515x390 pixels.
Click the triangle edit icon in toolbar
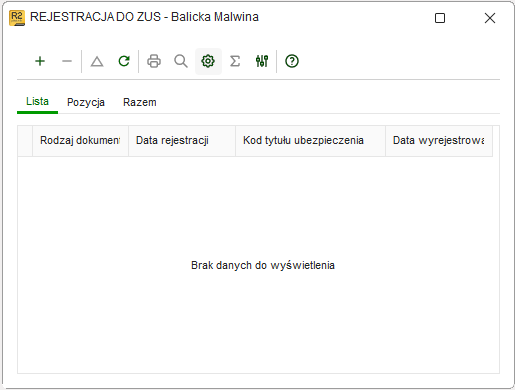[97, 61]
